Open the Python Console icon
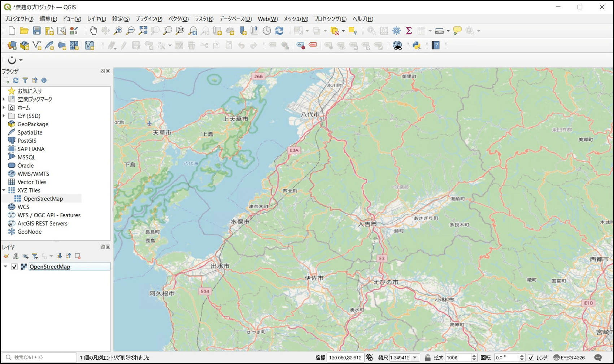 417,45
